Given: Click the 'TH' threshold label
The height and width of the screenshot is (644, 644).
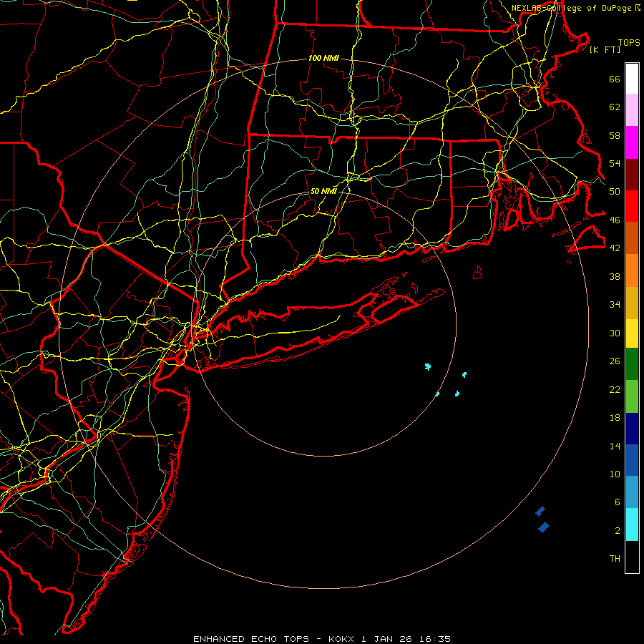Looking at the screenshot, I should 615,558.
